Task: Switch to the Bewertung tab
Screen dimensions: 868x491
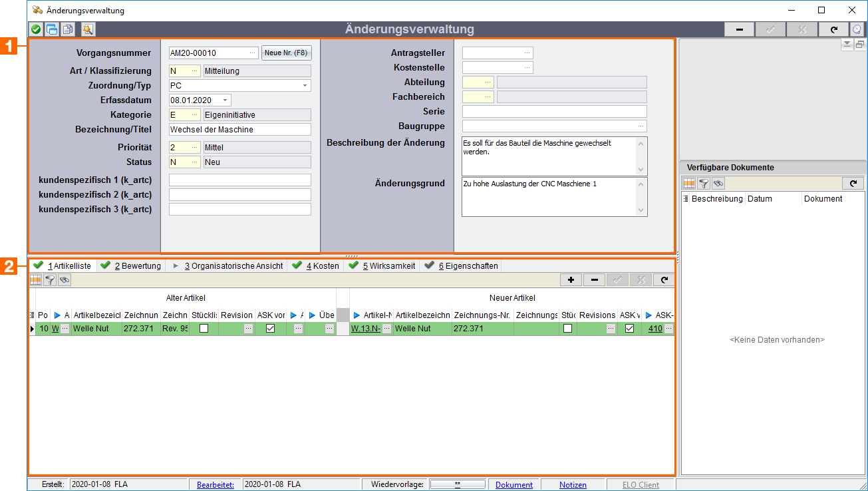Action: (131, 265)
